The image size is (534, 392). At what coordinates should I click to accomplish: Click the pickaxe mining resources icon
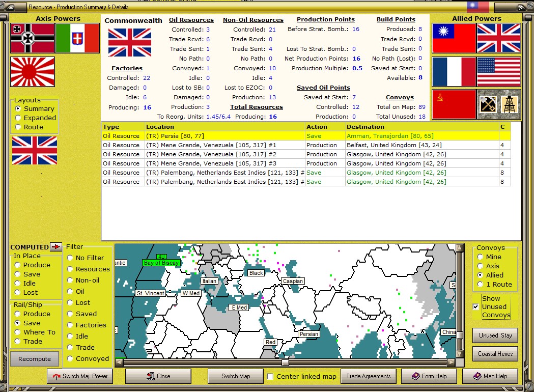click(488, 104)
